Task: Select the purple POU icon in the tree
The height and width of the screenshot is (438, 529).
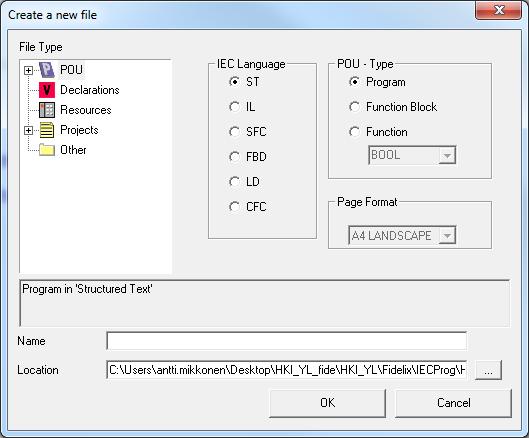Action: [47, 70]
